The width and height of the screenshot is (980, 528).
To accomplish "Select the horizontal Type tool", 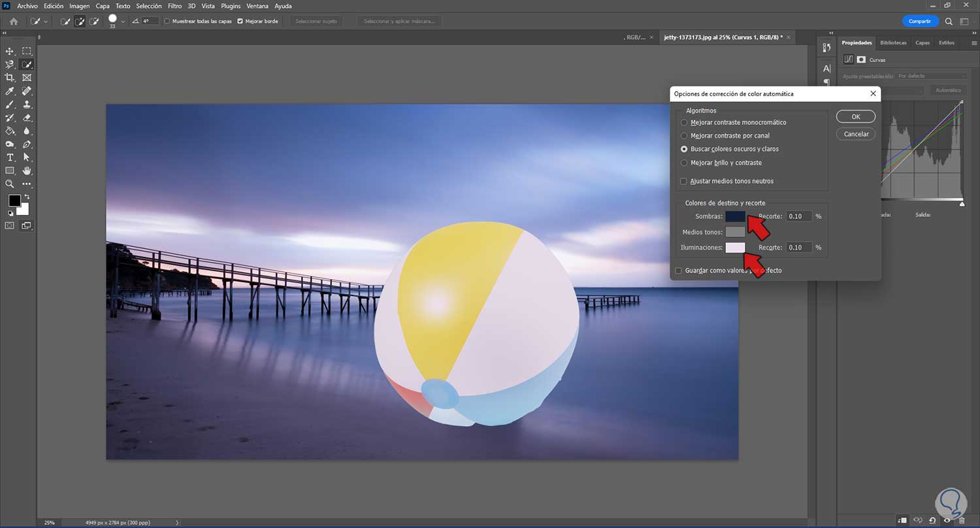I will (10, 157).
